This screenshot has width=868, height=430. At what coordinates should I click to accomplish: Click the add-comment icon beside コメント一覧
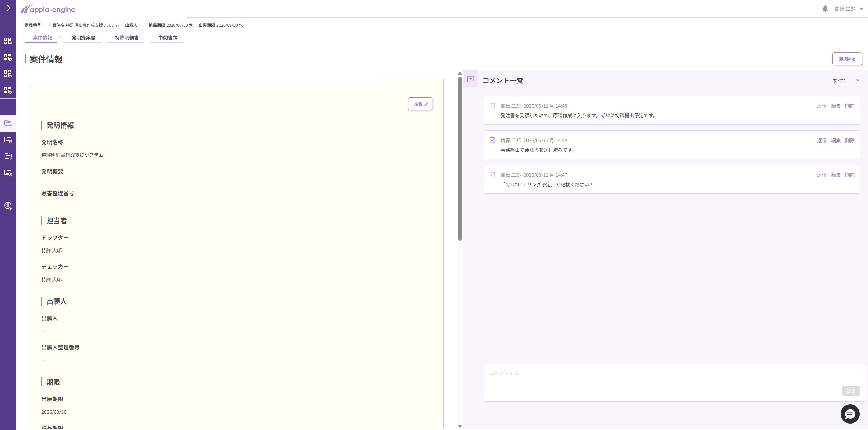[x=471, y=79]
